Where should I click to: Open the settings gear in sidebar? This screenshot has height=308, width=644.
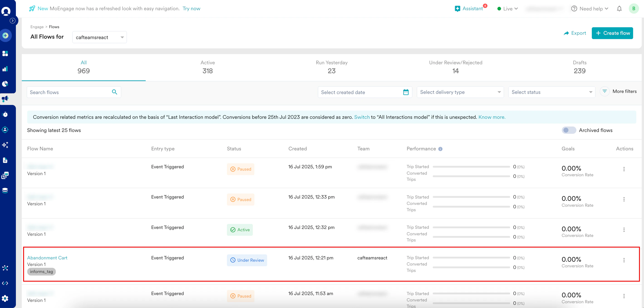click(5, 298)
